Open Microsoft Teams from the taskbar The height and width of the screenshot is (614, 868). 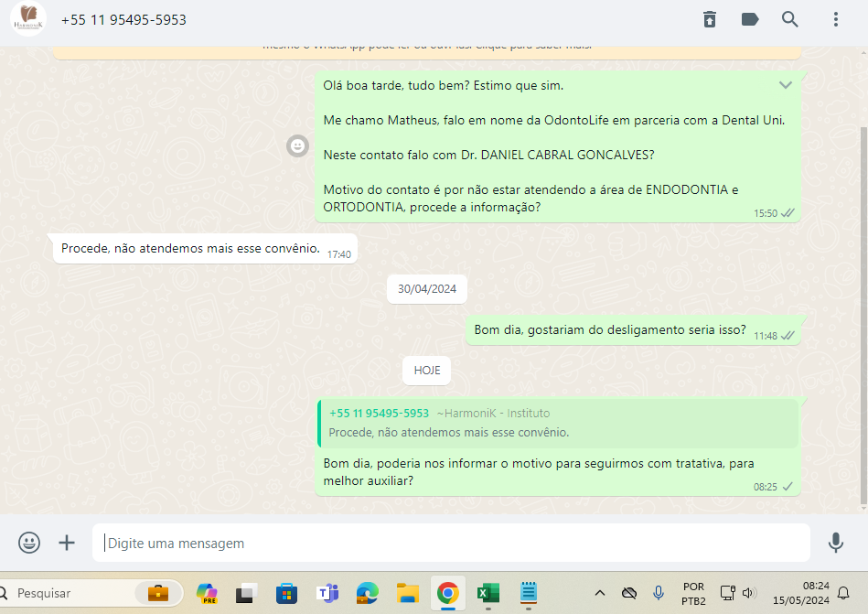(x=327, y=593)
